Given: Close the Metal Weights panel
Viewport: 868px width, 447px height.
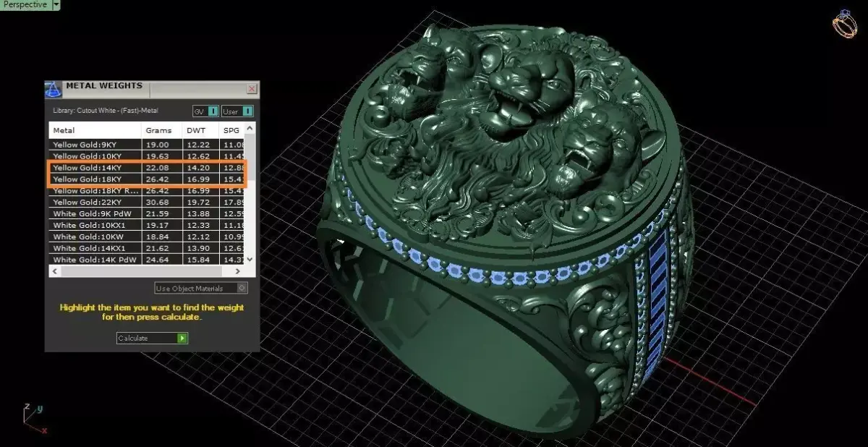Looking at the screenshot, I should (x=252, y=89).
